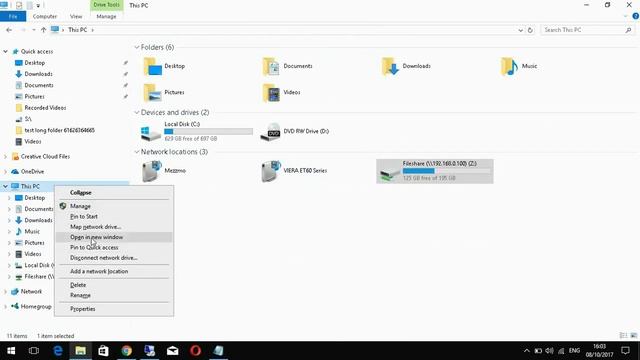Switch to details view in status bar
This screenshot has height=360, width=640.
[623, 336]
